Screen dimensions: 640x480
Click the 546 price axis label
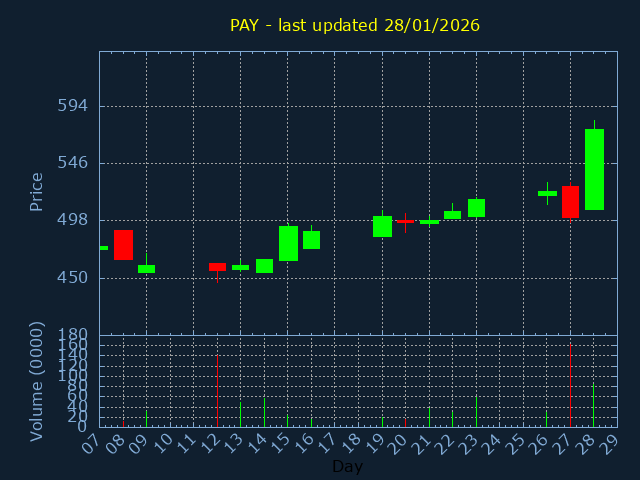[71, 163]
